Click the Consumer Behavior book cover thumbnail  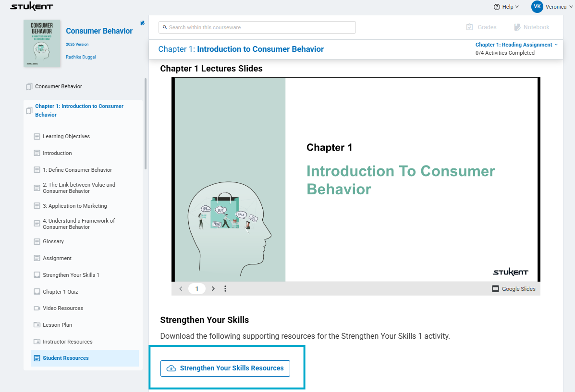(42, 43)
